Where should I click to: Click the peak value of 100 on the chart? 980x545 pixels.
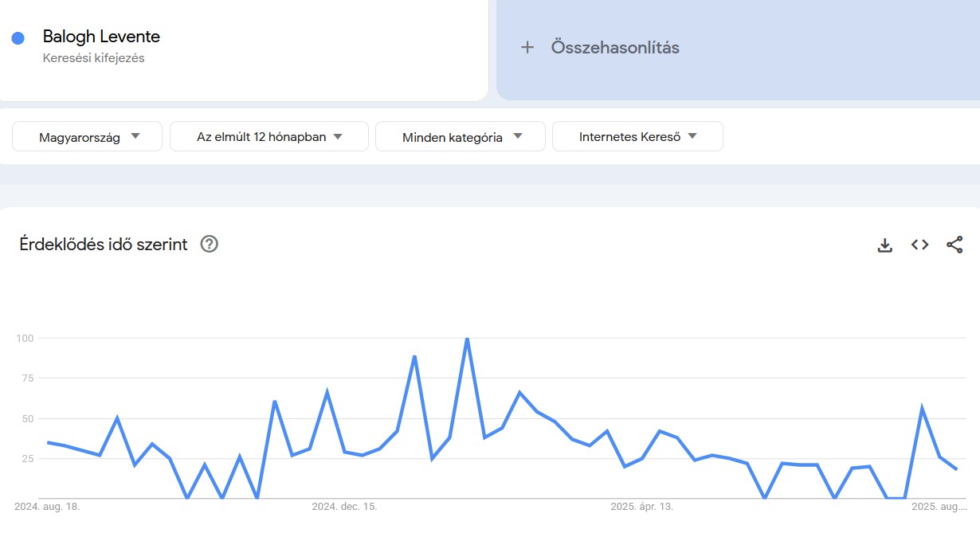point(468,338)
